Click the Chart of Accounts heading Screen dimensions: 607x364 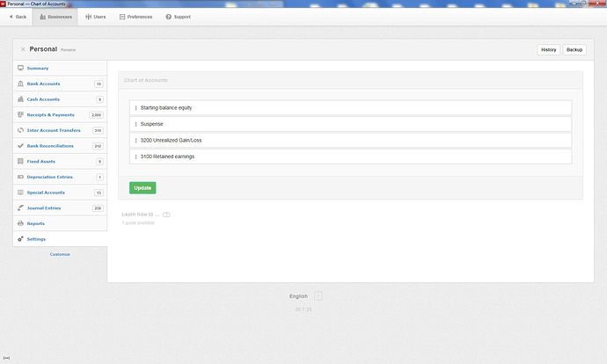[145, 80]
